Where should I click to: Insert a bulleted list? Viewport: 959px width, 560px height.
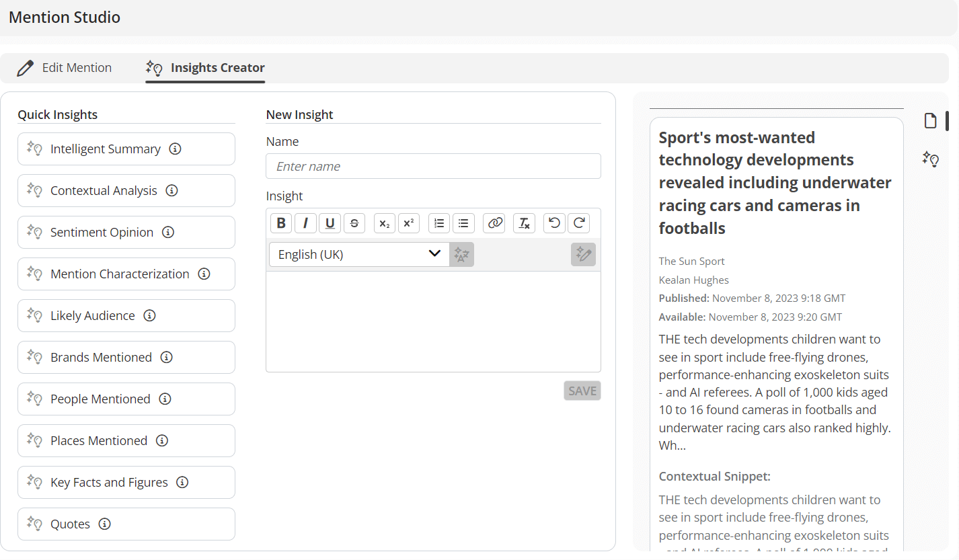click(x=463, y=223)
